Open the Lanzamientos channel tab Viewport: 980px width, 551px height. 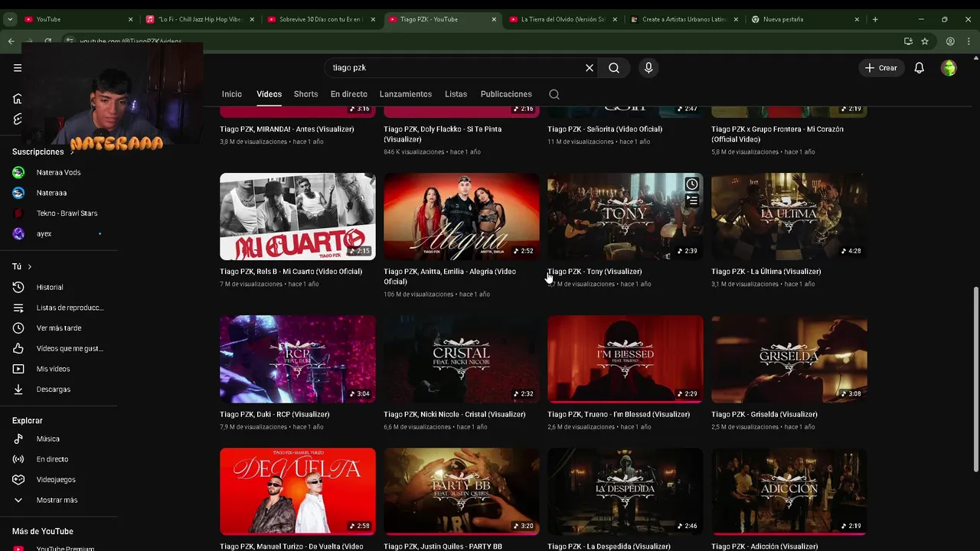[406, 94]
